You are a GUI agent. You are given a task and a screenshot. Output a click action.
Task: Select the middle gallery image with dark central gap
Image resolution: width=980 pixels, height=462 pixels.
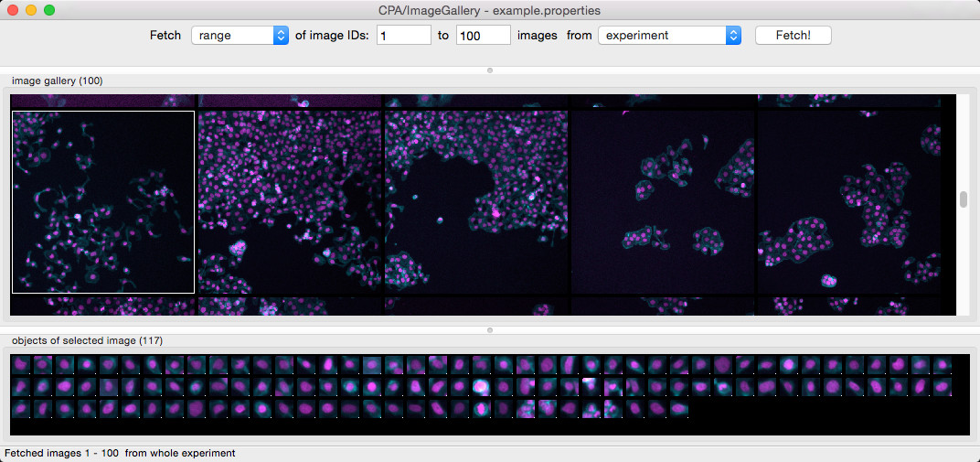(476, 202)
